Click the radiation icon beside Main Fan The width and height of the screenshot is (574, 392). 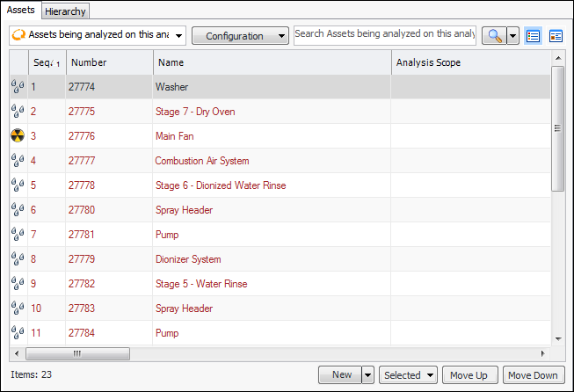click(18, 136)
